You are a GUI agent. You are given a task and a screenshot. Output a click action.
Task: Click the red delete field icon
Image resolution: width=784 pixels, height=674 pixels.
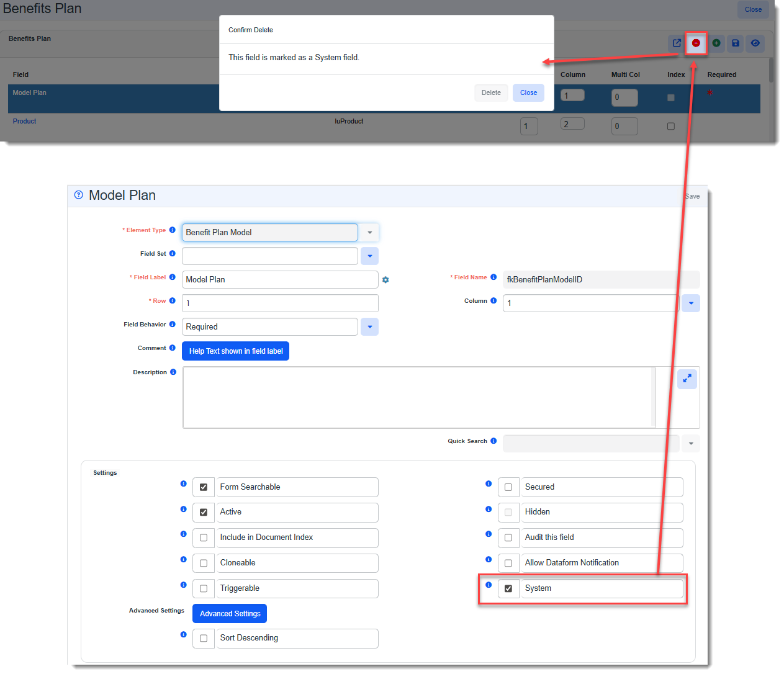point(696,43)
